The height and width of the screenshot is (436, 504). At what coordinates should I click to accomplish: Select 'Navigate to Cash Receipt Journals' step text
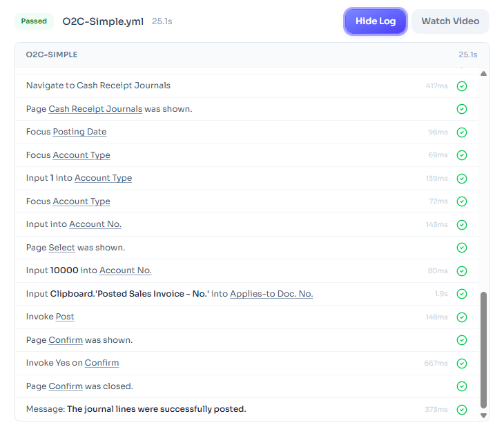(x=98, y=86)
